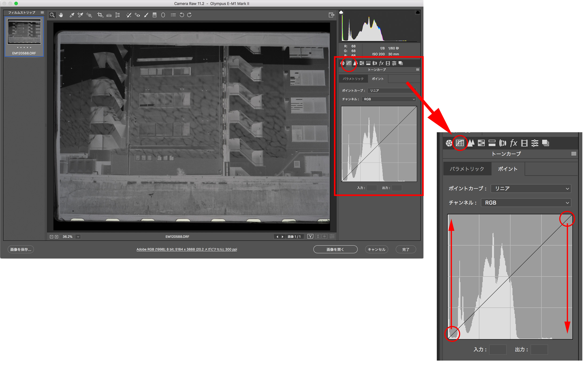The image size is (588, 368).
Task: Click 画像を保存 save image button
Action: coord(21,250)
